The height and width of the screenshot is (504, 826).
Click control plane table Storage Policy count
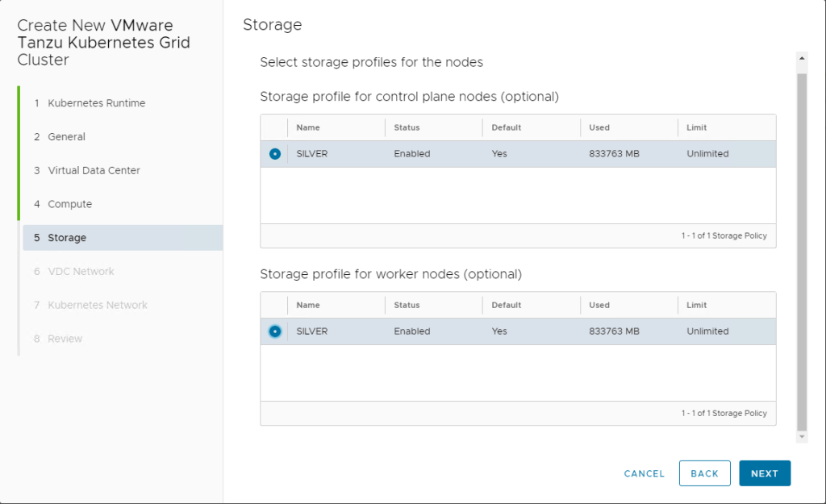click(x=724, y=236)
